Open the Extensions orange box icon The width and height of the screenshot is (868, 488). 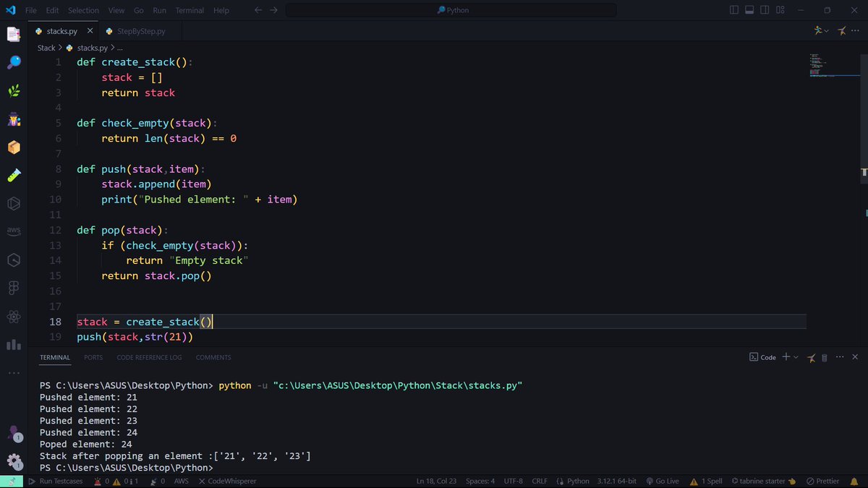(x=14, y=147)
